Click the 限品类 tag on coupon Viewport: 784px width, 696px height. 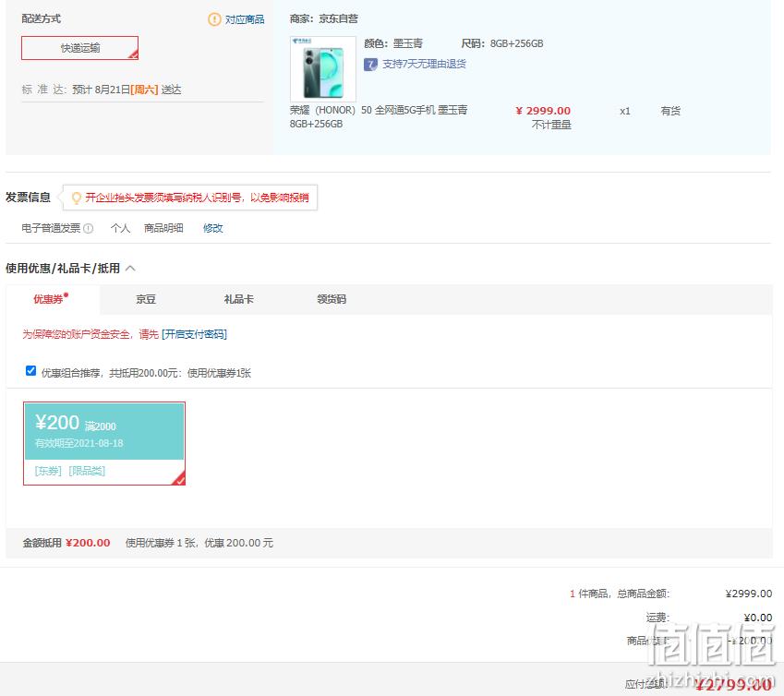point(87,471)
